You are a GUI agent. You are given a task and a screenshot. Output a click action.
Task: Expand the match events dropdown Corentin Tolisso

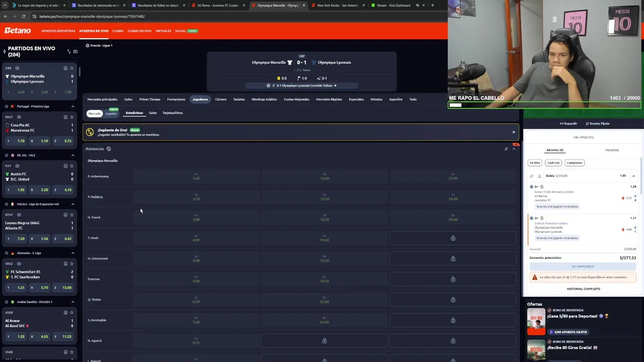point(302,85)
